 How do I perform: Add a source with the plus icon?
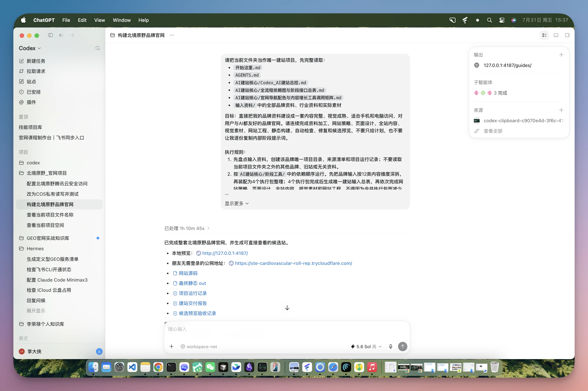561,110
